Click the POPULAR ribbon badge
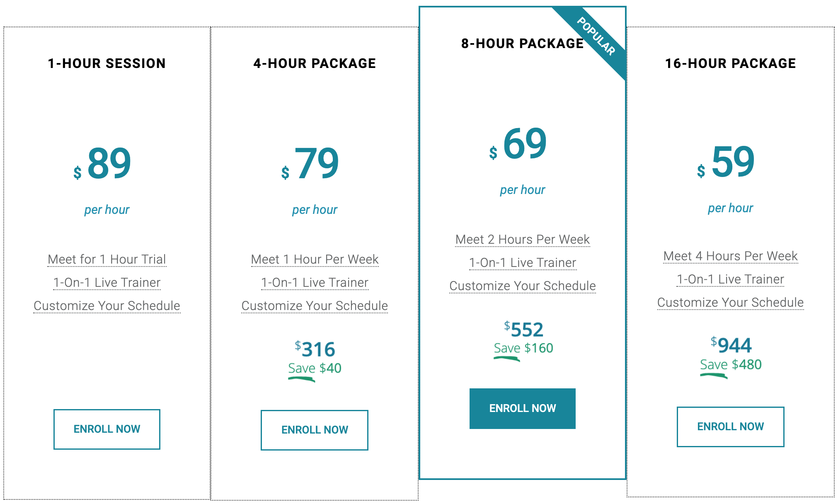838x504 pixels. (x=595, y=37)
